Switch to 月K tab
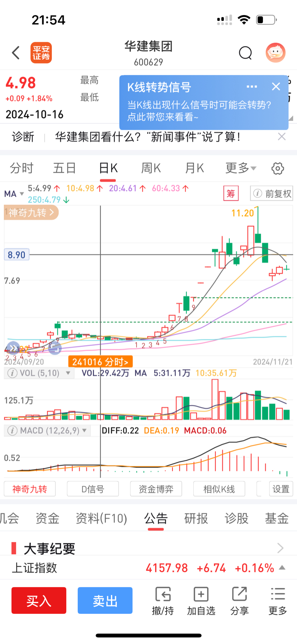 194,168
